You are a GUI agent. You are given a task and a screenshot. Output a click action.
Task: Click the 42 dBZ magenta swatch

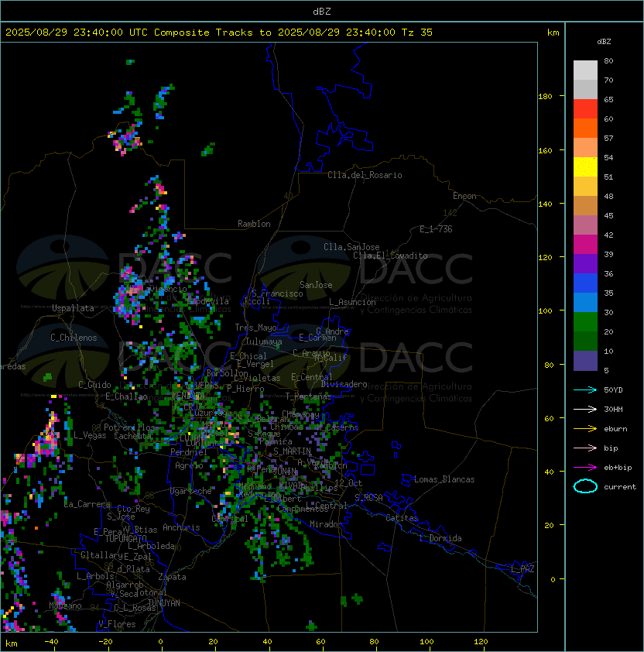pos(585,244)
